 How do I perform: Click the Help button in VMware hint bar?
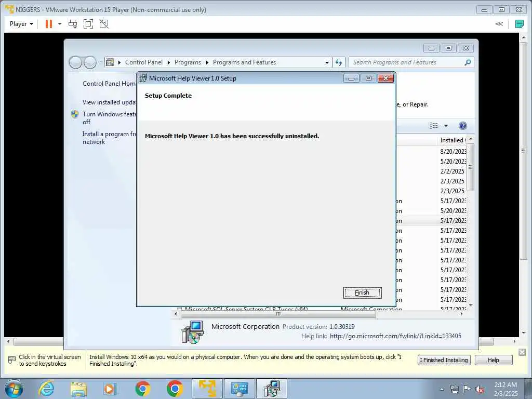pos(494,360)
